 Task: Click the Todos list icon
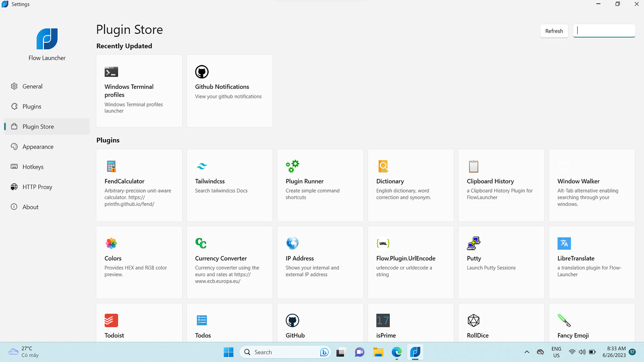click(x=202, y=321)
